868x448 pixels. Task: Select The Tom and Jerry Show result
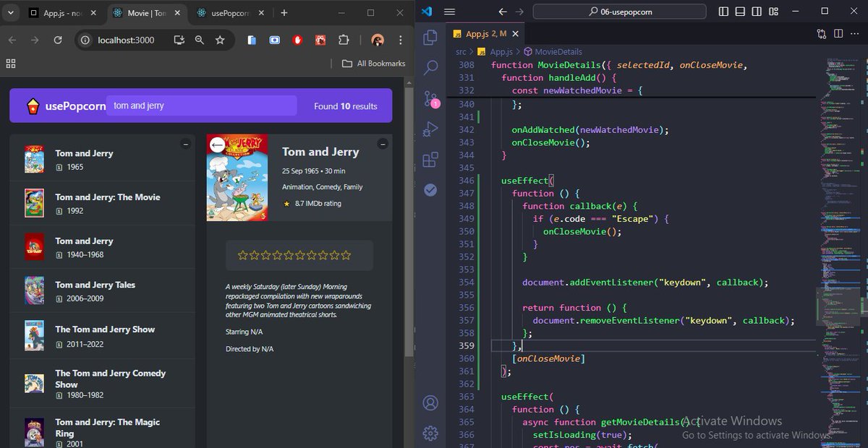102,335
